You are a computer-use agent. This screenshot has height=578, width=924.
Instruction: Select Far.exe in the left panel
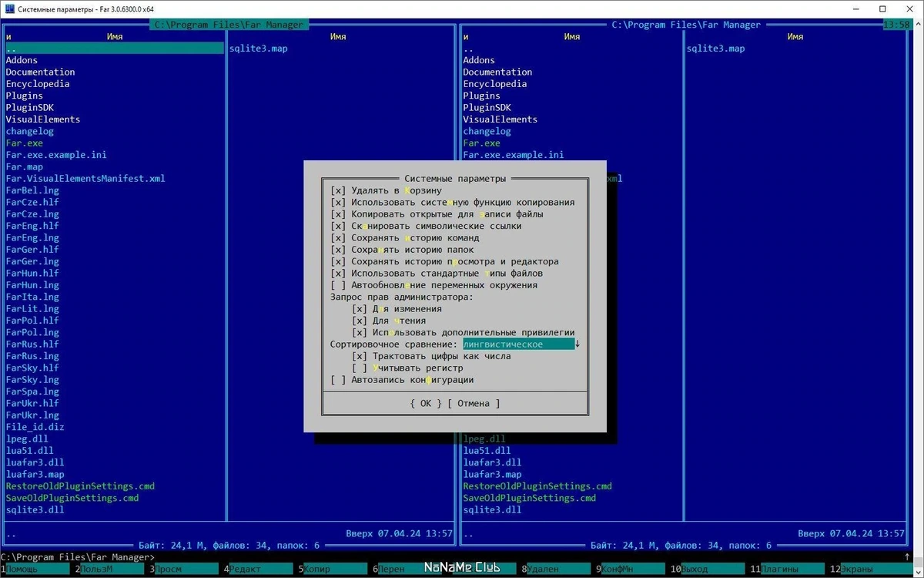point(24,143)
